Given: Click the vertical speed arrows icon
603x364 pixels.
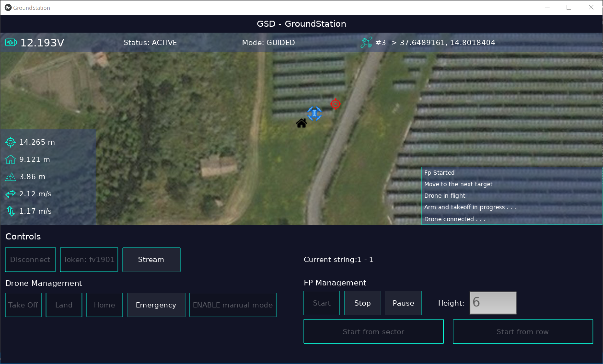Looking at the screenshot, I should (x=11, y=211).
